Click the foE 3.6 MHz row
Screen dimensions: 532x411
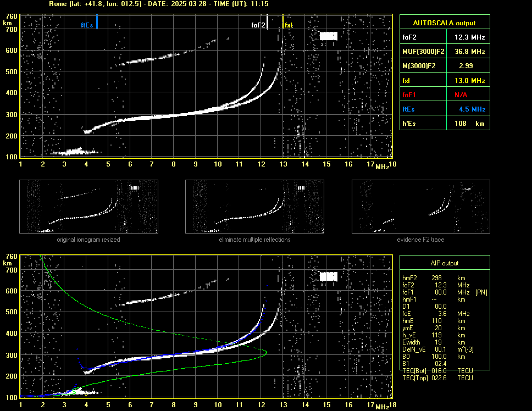[x=436, y=314]
